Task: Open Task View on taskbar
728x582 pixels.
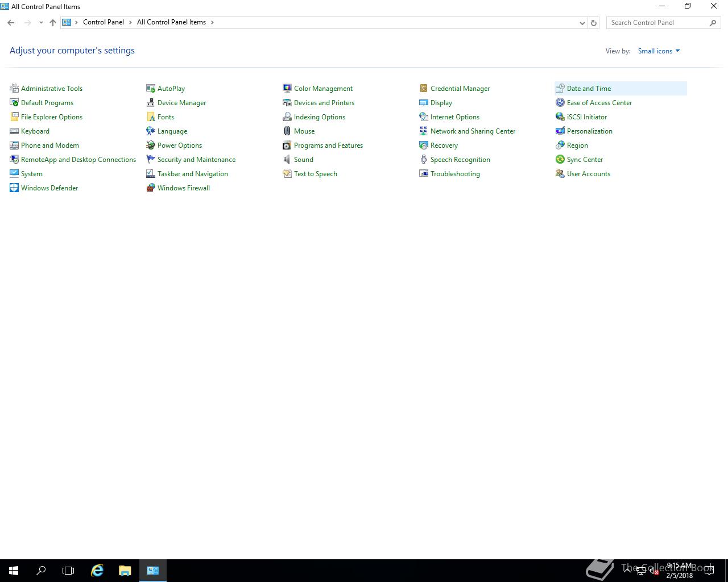Action: (x=68, y=571)
